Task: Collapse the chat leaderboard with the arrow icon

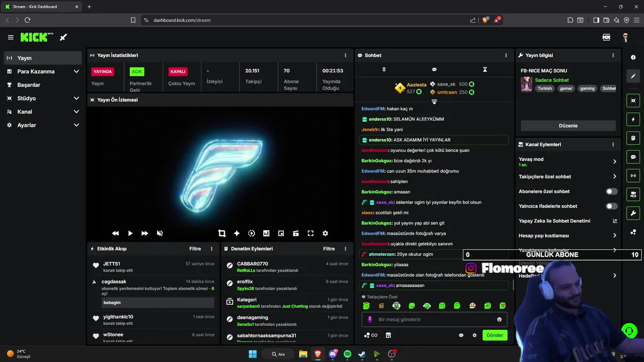Action: (x=434, y=102)
